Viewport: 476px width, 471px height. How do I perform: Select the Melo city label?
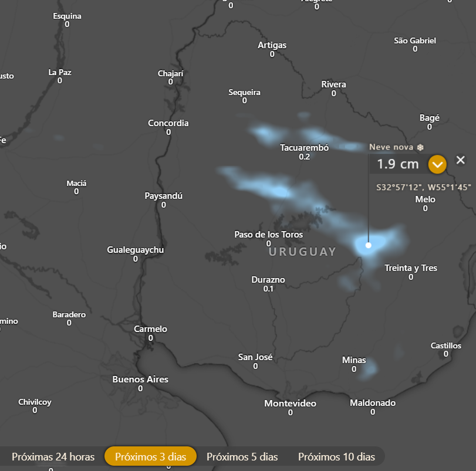(x=426, y=199)
